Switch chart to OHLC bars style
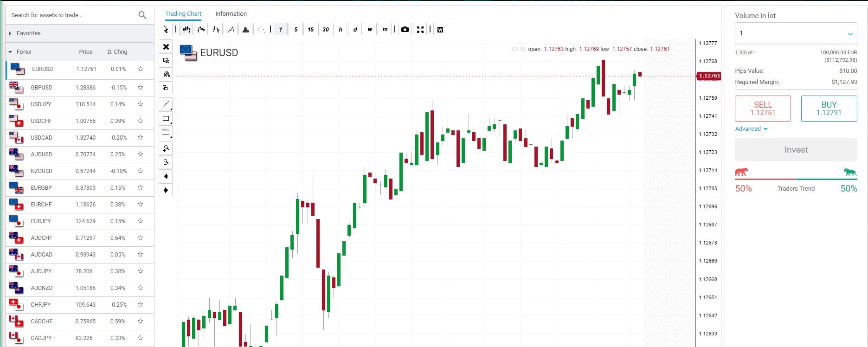868x347 pixels. (x=216, y=29)
